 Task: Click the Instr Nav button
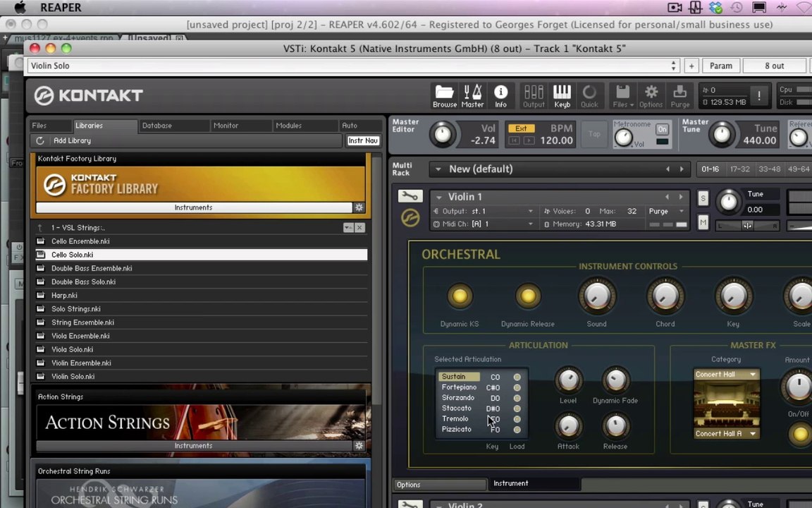tap(363, 140)
